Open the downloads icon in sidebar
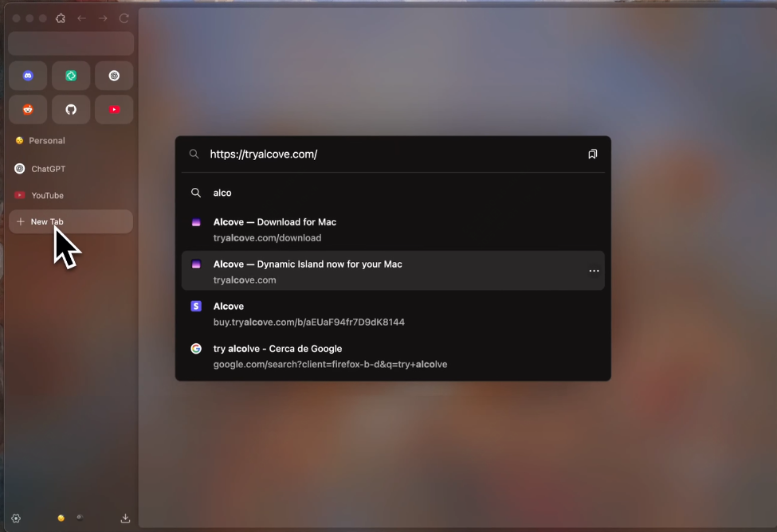The image size is (777, 532). click(125, 518)
